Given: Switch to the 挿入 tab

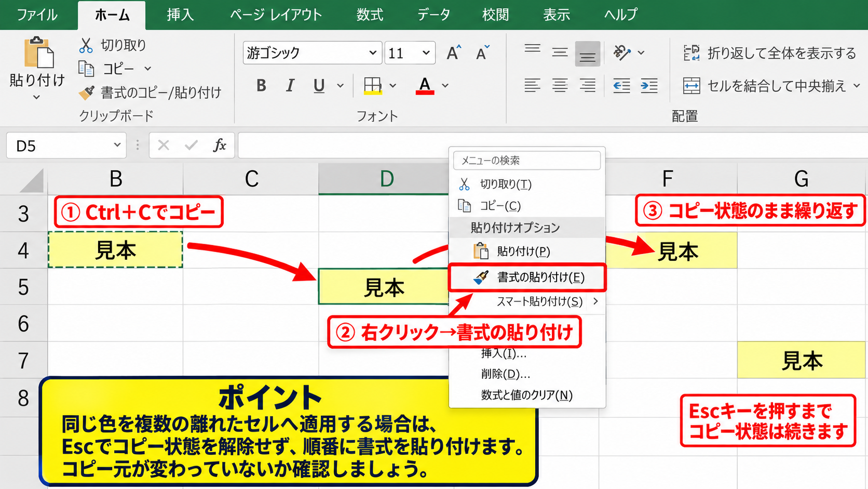Looking at the screenshot, I should coord(180,15).
